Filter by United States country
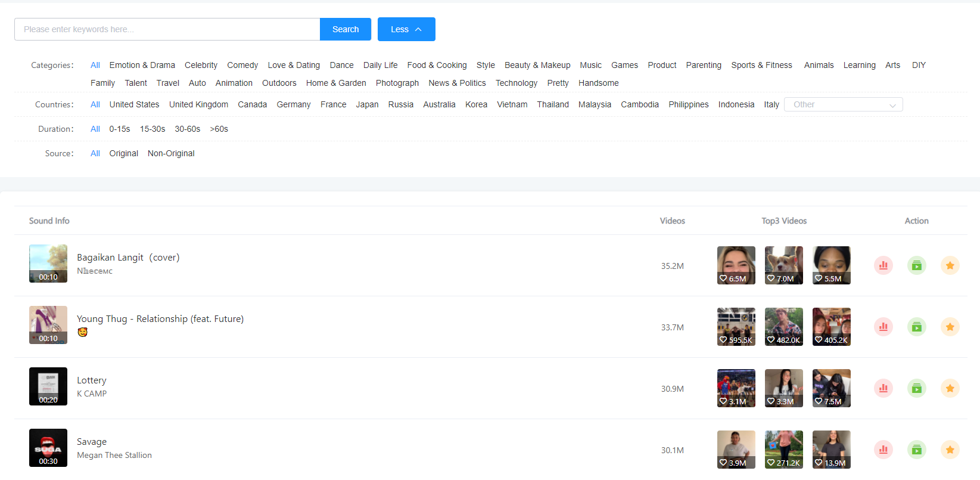980x480 pixels. pos(134,104)
